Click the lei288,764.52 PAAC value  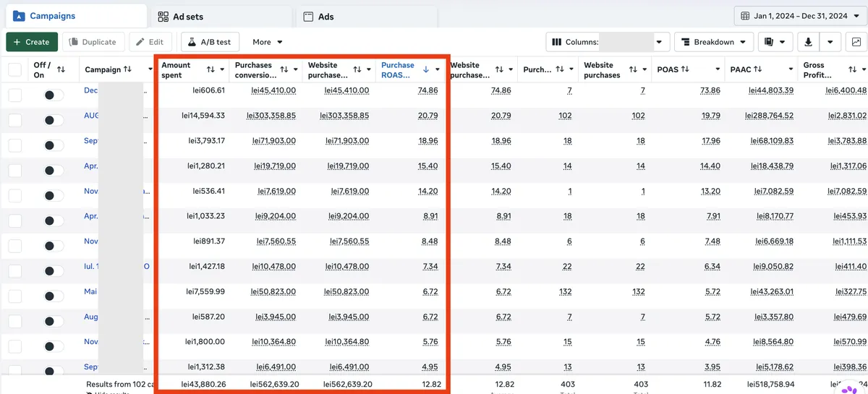tap(768, 116)
